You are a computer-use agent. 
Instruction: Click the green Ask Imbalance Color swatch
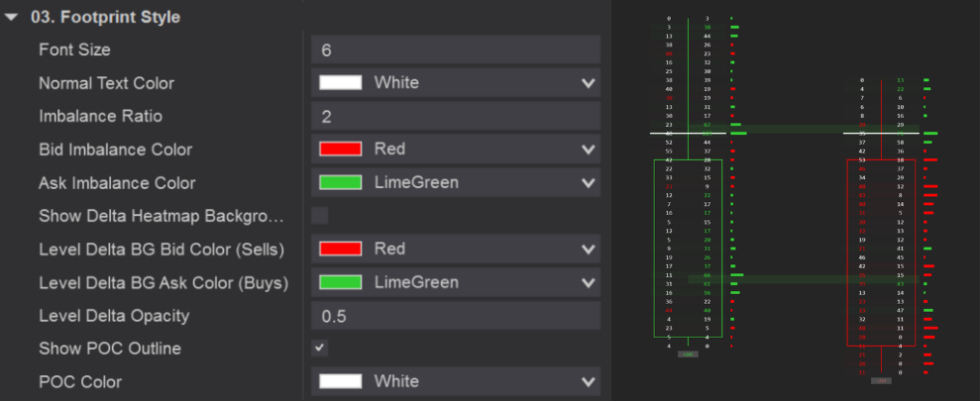340,183
